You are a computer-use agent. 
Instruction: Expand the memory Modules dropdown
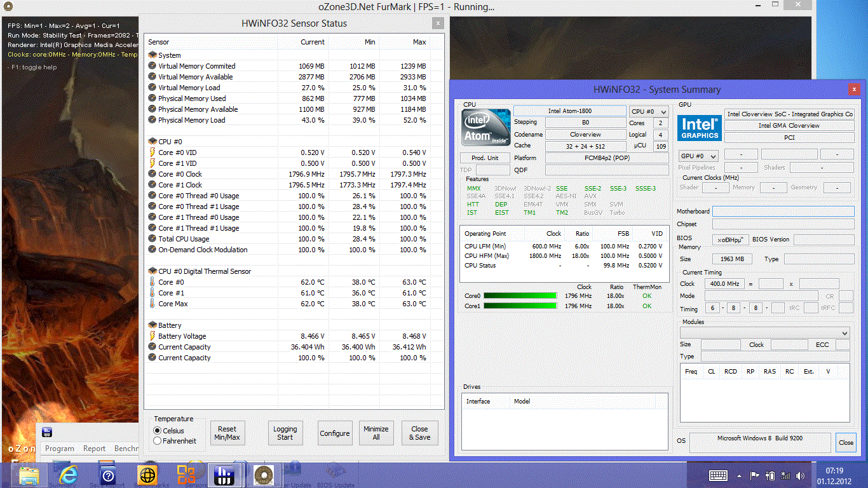coord(765,333)
